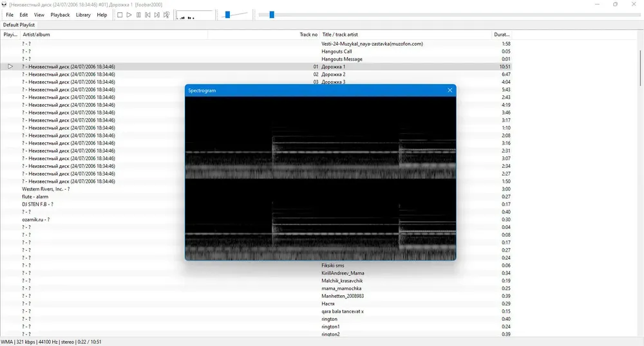Select the KirillAndreev_Mama track
This screenshot has height=346, width=644.
coord(343,273)
